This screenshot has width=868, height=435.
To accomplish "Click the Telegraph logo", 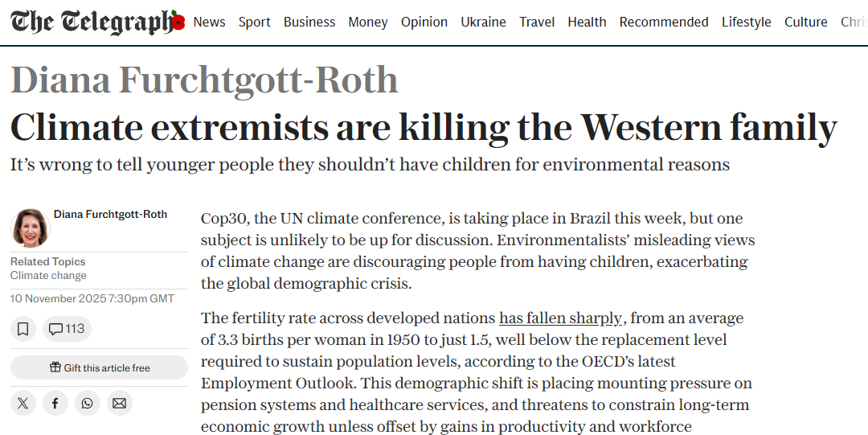I will click(x=90, y=22).
